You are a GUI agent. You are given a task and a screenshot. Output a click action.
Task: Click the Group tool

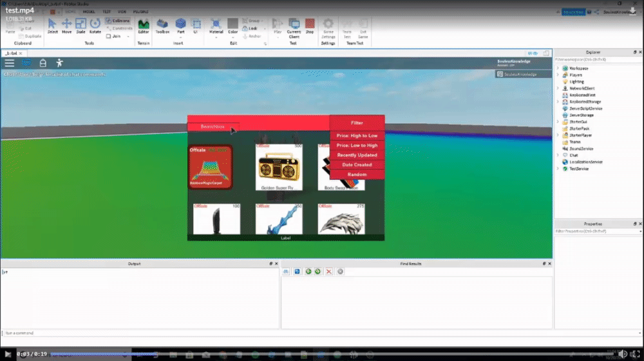click(x=251, y=21)
